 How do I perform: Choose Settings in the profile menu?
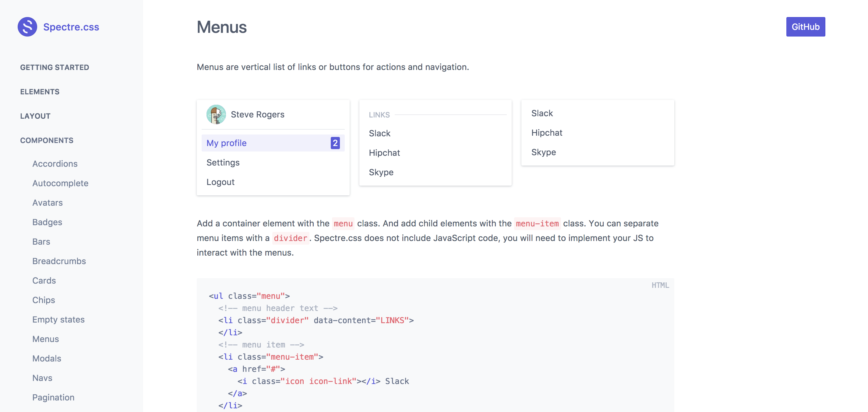[273, 162]
